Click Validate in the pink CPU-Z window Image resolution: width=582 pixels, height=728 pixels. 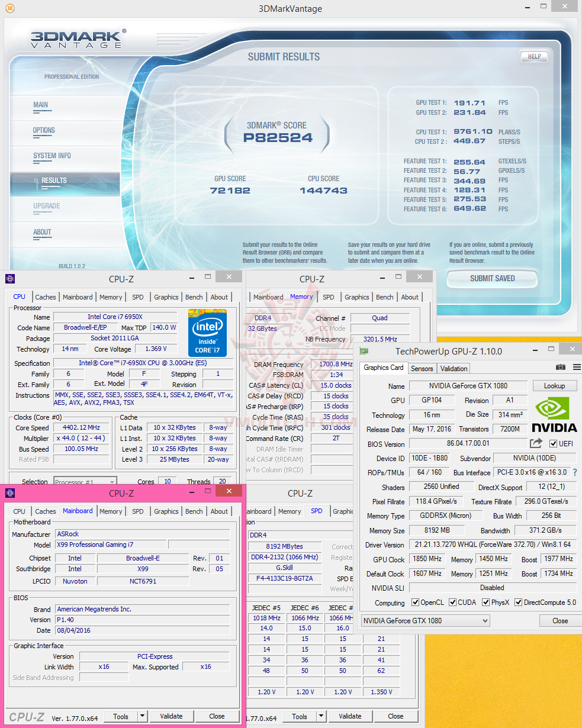[x=171, y=716]
